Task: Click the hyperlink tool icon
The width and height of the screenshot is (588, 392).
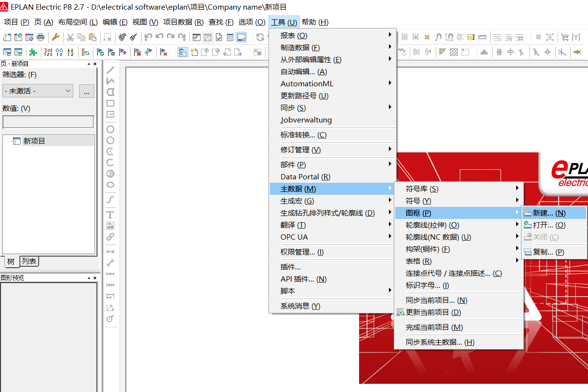Action: (110, 237)
